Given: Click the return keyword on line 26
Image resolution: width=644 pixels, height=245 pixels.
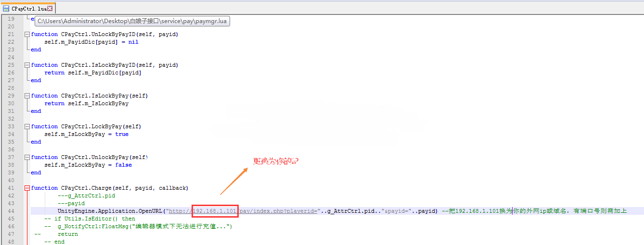Looking at the screenshot, I should [x=54, y=73].
